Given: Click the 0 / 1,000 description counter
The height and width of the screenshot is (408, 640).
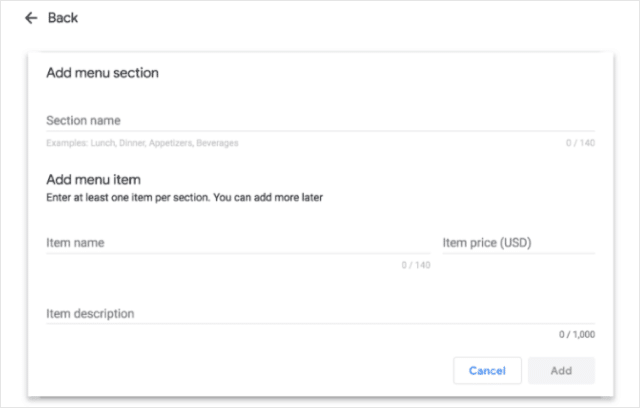Looking at the screenshot, I should (x=577, y=335).
